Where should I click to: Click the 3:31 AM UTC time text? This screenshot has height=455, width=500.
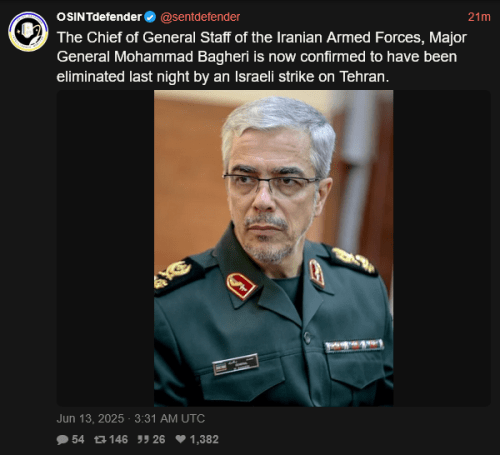[170, 419]
